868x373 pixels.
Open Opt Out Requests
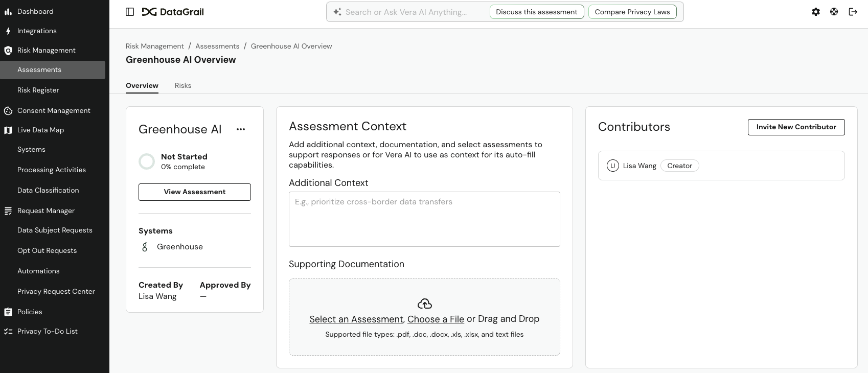[47, 250]
